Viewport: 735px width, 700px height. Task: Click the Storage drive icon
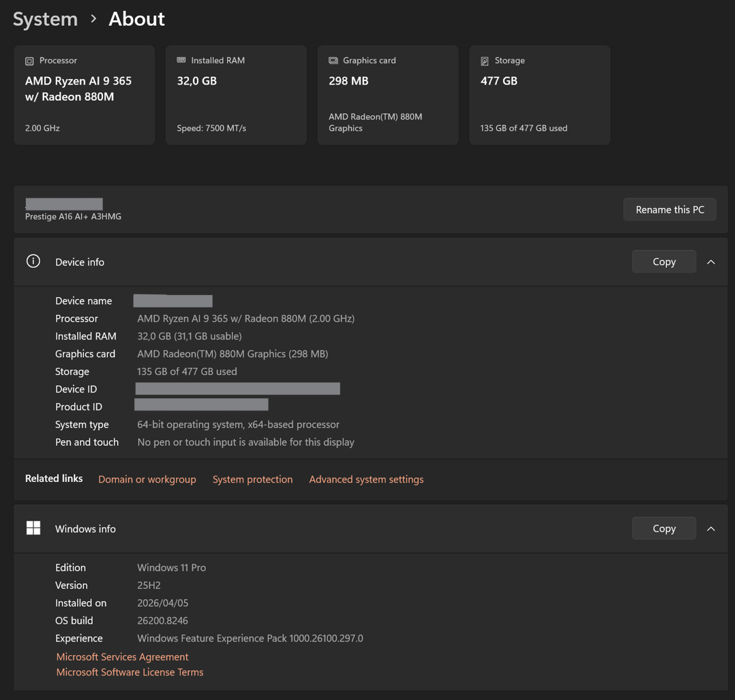click(x=485, y=61)
